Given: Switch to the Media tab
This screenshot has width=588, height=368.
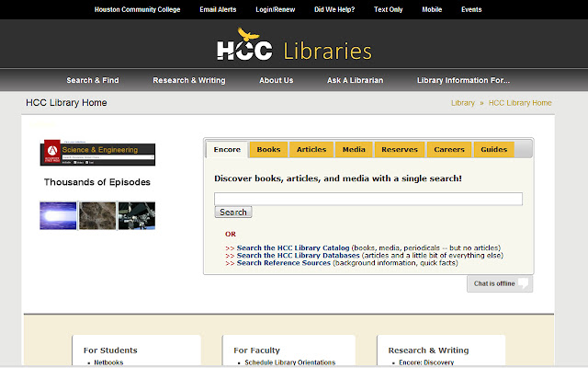Looking at the screenshot, I should click(354, 149).
